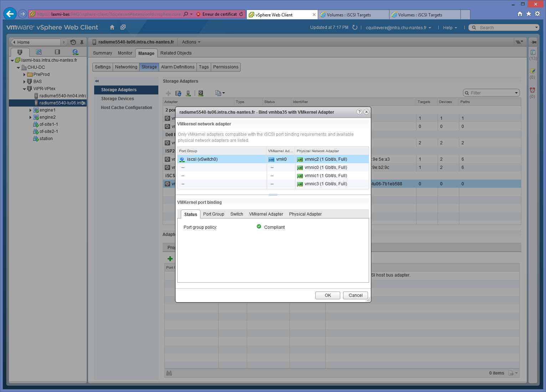
Task: Collapse the CHU-DC datacenter node
Action: tap(19, 67)
